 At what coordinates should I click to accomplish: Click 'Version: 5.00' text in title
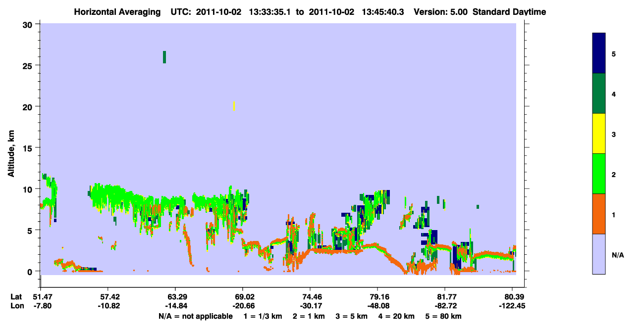click(x=440, y=12)
